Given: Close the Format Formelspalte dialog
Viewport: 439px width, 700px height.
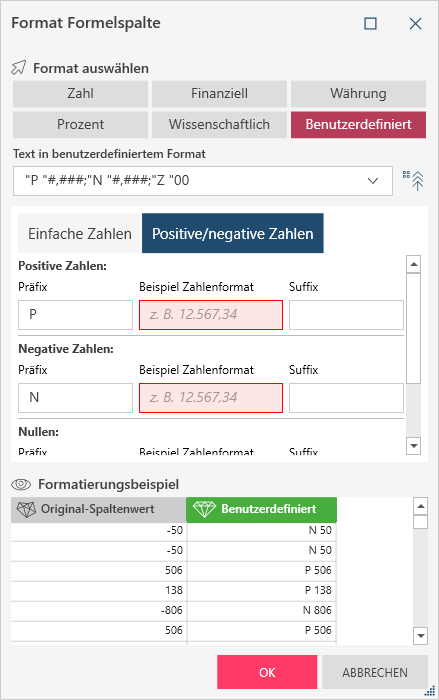Looking at the screenshot, I should point(415,23).
